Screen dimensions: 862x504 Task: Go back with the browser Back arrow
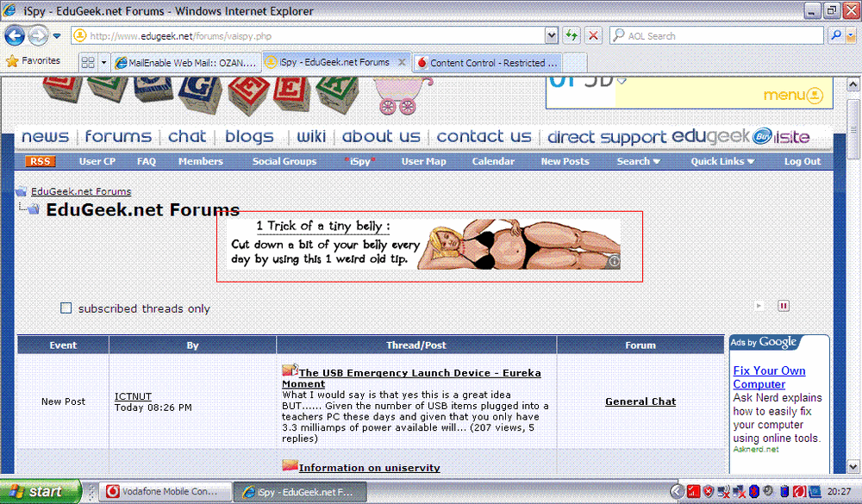pos(15,36)
